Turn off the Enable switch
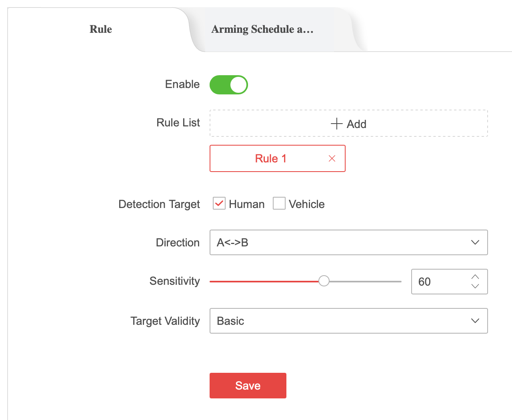This screenshot has width=512, height=420. [229, 85]
